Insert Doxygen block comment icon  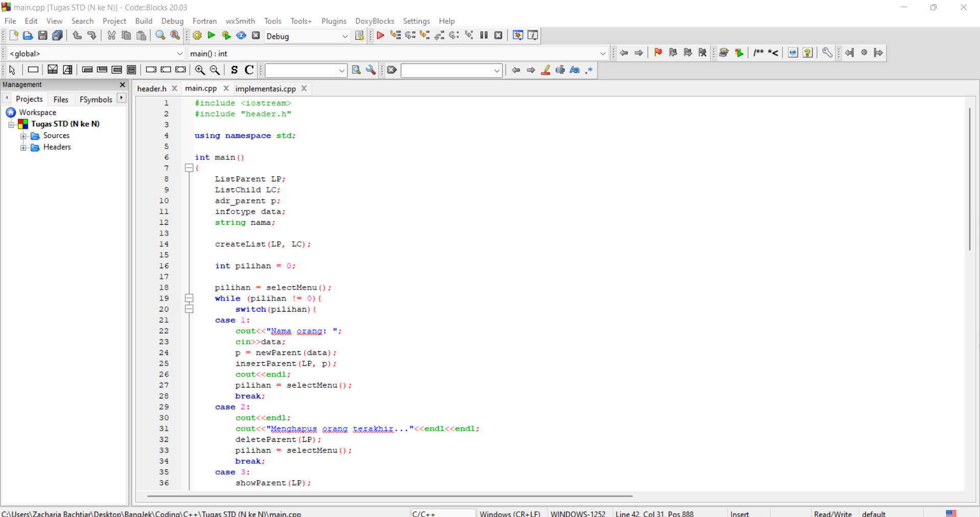tap(758, 53)
